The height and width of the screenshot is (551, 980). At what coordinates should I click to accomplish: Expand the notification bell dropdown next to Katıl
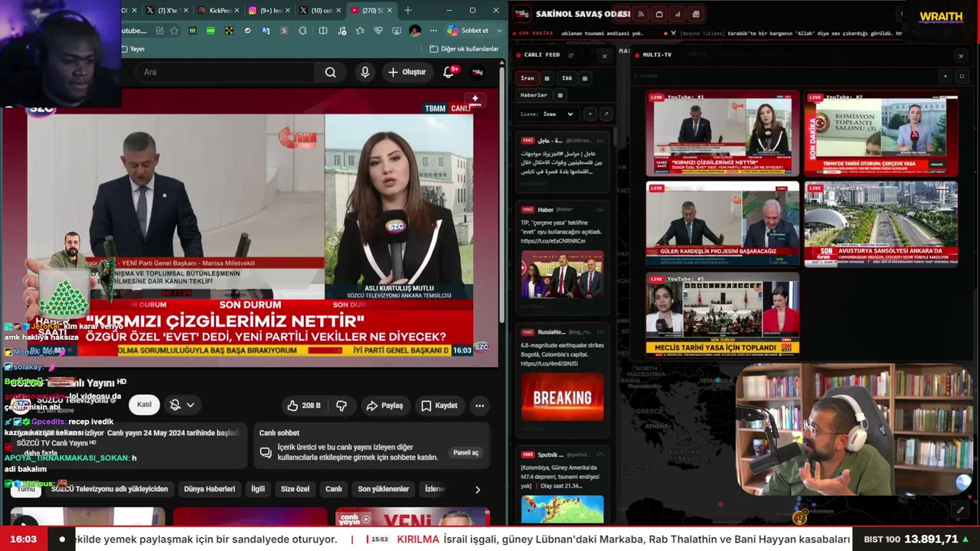182,405
